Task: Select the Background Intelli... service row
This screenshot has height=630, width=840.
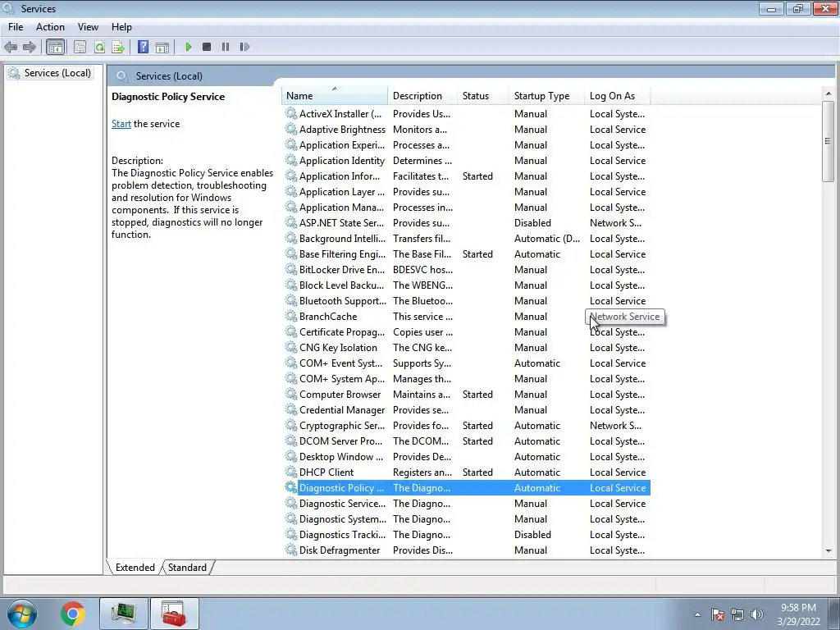Action: (x=466, y=238)
